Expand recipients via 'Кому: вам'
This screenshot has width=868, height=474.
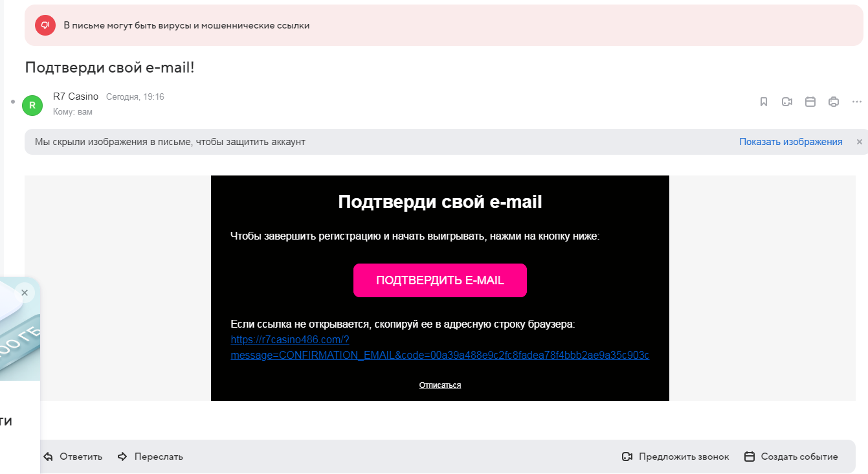tap(72, 112)
